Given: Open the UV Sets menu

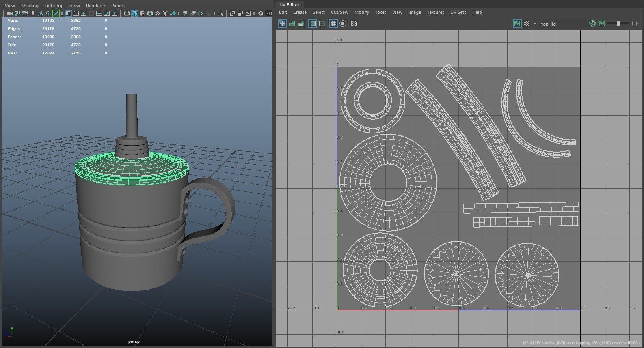Looking at the screenshot, I should point(458,12).
